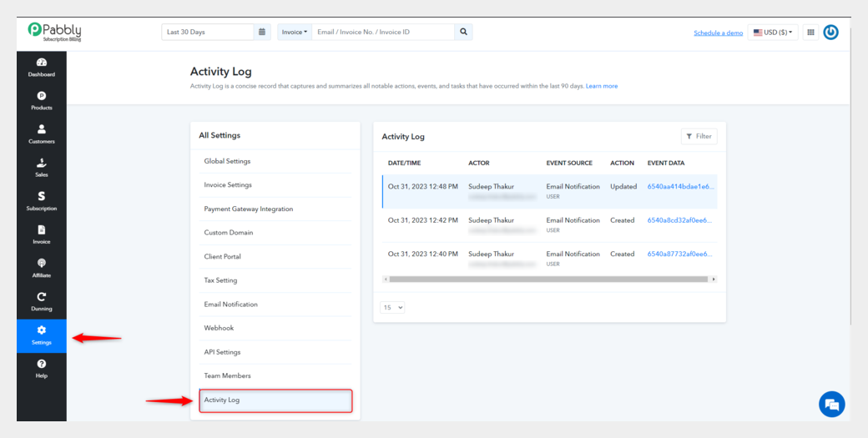Click the search magnifier button
This screenshot has height=438, width=868.
point(463,32)
